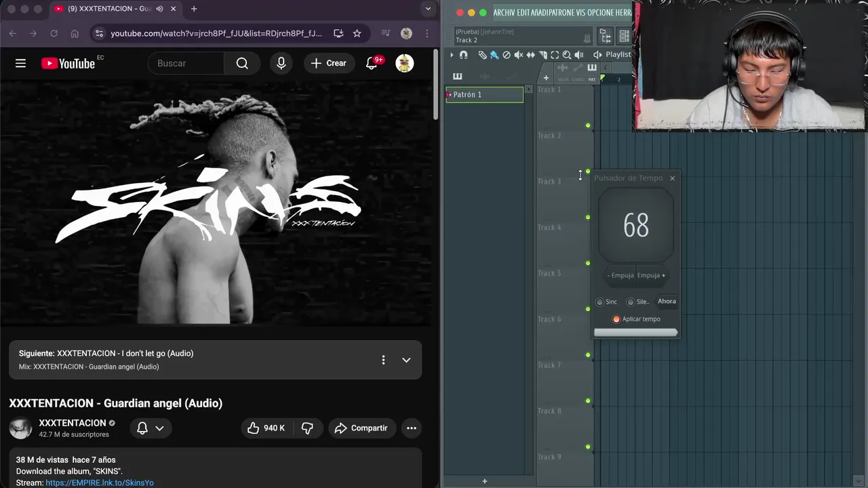Toggle the Sinc radio option in tempo tapper

pos(599,302)
